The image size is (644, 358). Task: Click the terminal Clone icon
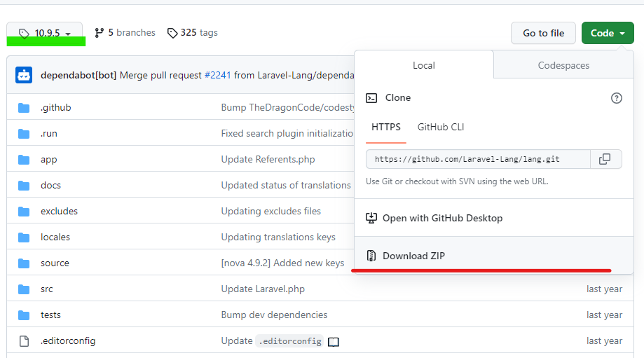(371, 97)
